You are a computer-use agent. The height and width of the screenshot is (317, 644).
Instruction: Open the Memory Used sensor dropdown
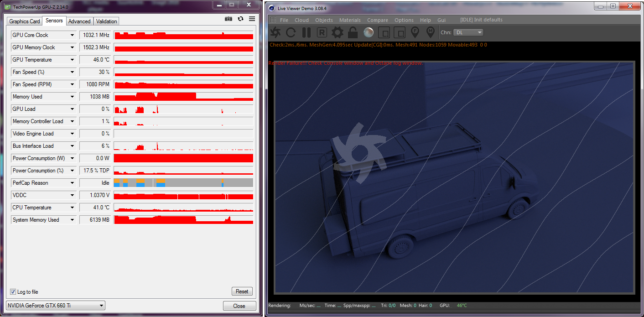(x=72, y=97)
